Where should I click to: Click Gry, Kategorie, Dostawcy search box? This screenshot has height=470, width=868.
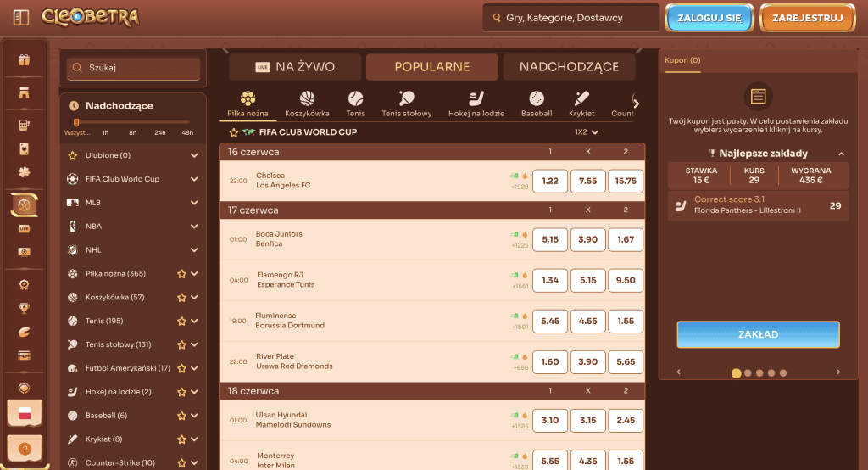tap(570, 18)
